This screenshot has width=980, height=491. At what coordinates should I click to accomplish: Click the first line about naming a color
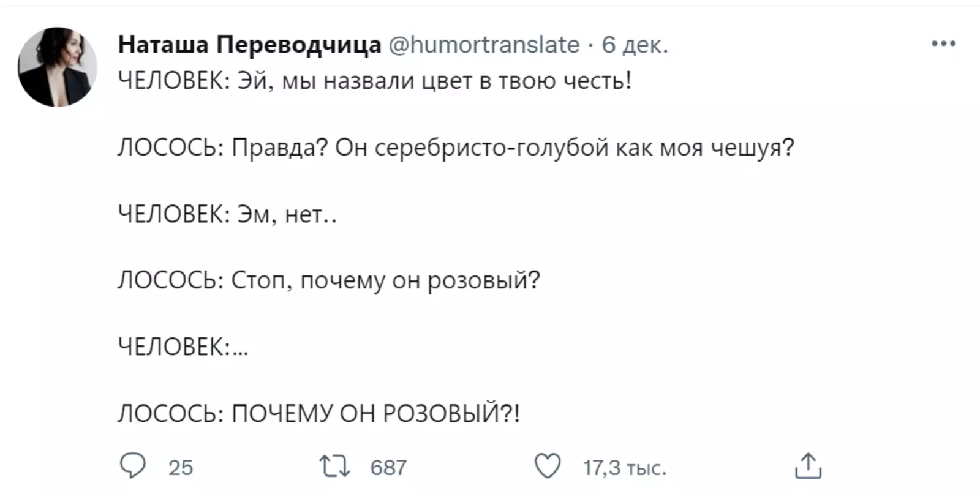pyautogui.click(x=374, y=81)
